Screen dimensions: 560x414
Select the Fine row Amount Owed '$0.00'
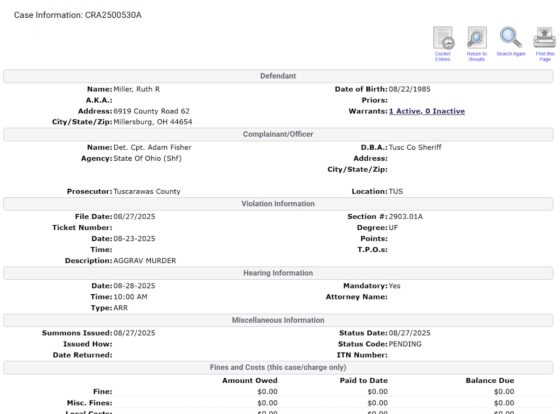(268, 391)
